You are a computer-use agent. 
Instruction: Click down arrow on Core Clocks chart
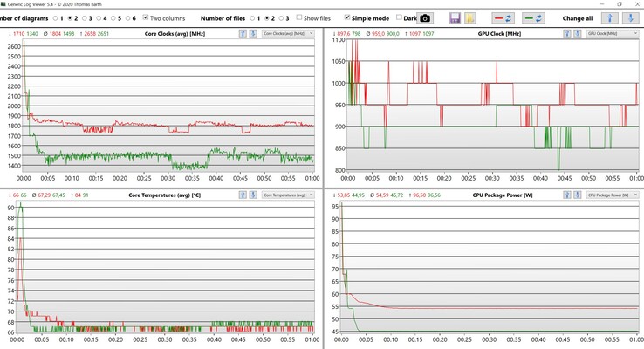tap(253, 34)
